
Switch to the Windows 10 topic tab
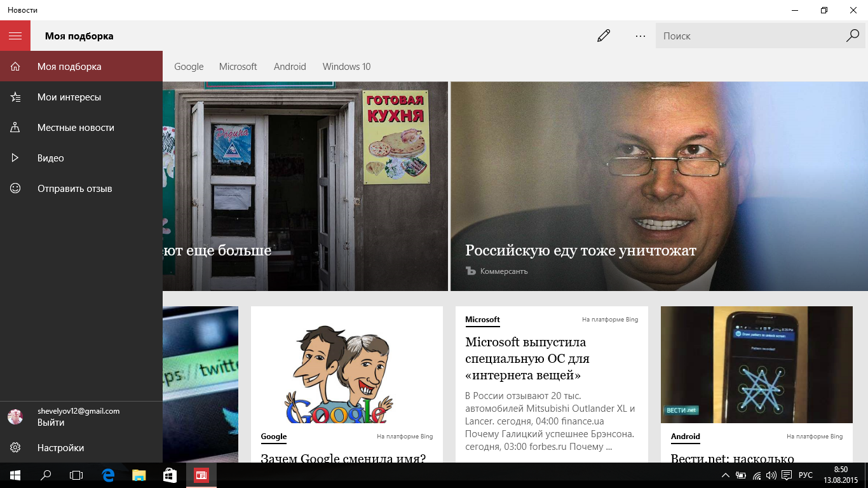point(346,67)
